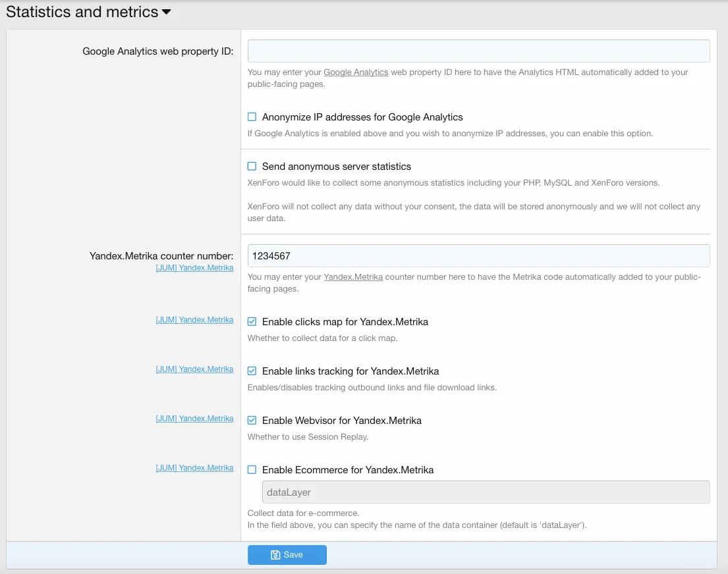Disable links tracking for Yandex.Metrika
The width and height of the screenshot is (728, 574).
pyautogui.click(x=252, y=371)
